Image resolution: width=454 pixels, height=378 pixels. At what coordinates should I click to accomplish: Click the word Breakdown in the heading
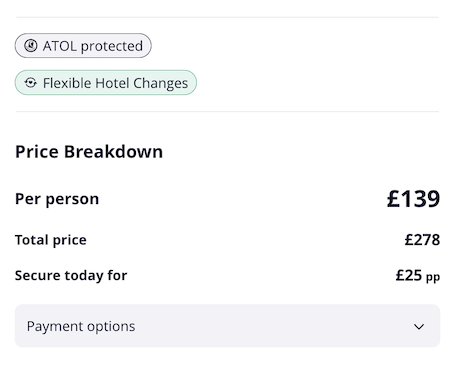pyautogui.click(x=113, y=152)
